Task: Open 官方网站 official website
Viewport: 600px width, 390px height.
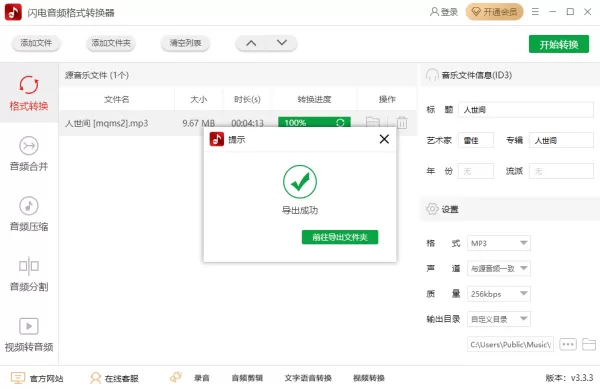Action: click(x=46, y=379)
